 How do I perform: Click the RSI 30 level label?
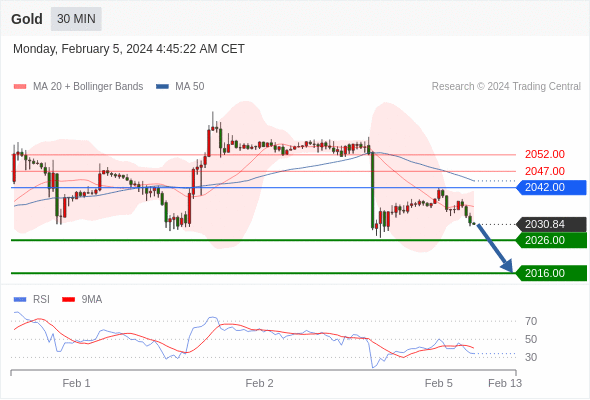531,357
